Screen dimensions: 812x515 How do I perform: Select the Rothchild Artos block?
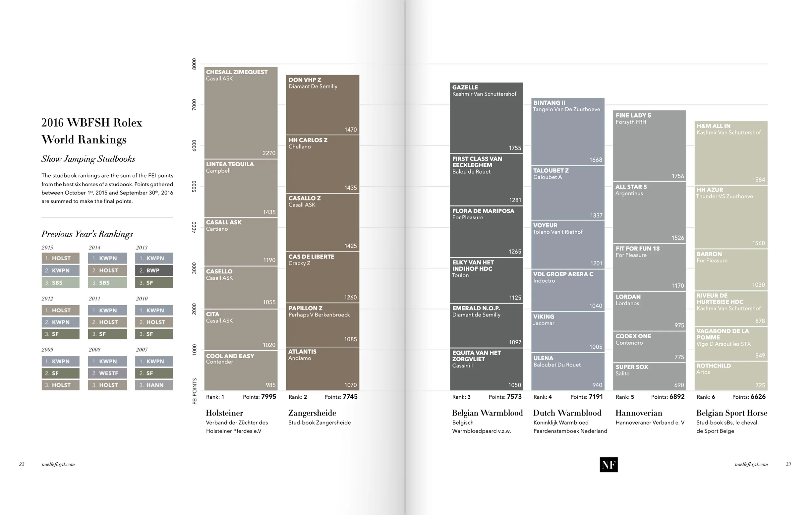click(731, 376)
